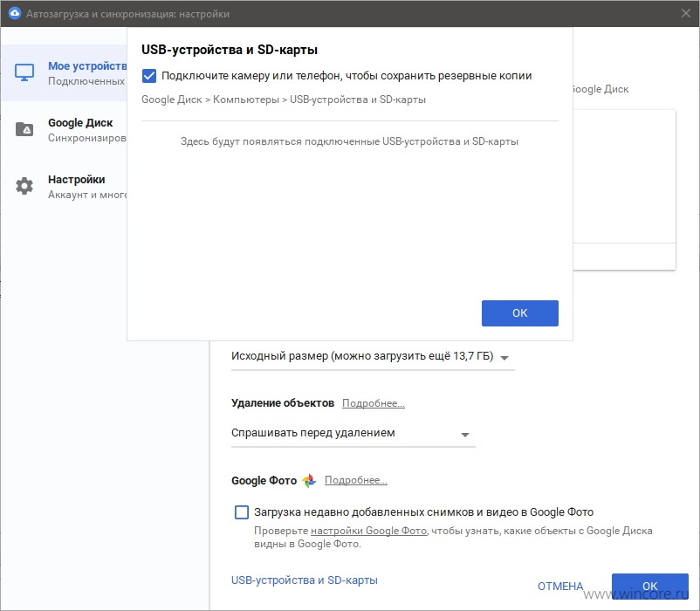Click the Удаление объектов heading
Image resolution: width=700 pixels, height=611 pixels.
(x=283, y=403)
